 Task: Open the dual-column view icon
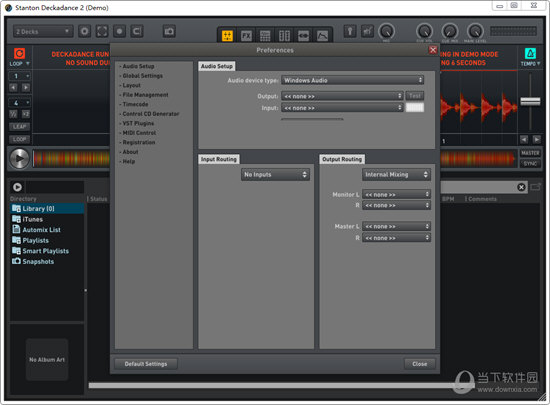[284, 35]
